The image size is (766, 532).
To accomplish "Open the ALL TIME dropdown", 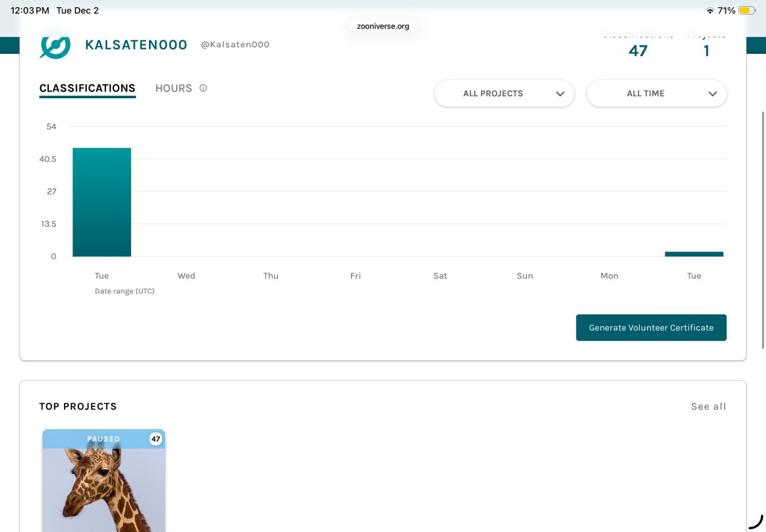I will pos(657,93).
